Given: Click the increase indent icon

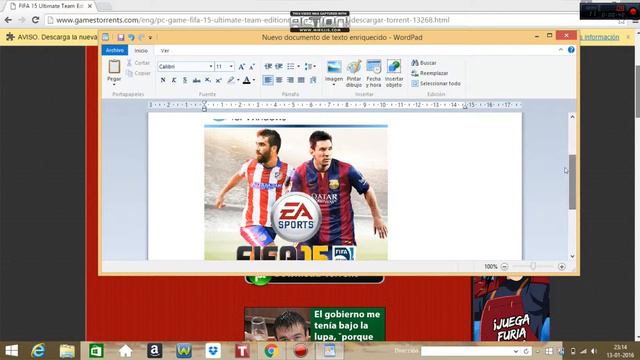Looking at the screenshot, I should [279, 67].
